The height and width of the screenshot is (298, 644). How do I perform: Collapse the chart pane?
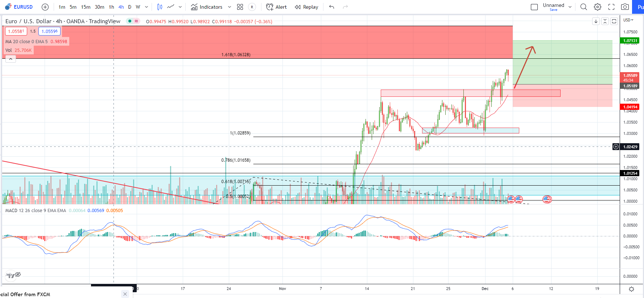(605, 21)
